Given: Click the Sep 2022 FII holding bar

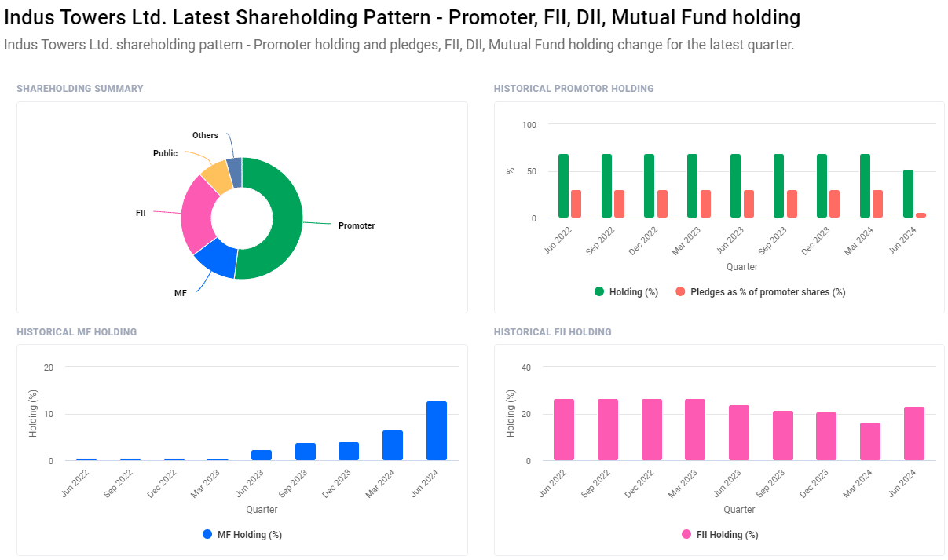Looking at the screenshot, I should [608, 430].
